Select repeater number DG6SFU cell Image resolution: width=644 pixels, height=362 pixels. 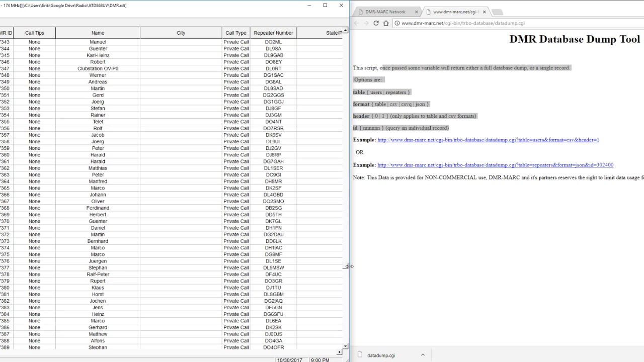(273, 314)
